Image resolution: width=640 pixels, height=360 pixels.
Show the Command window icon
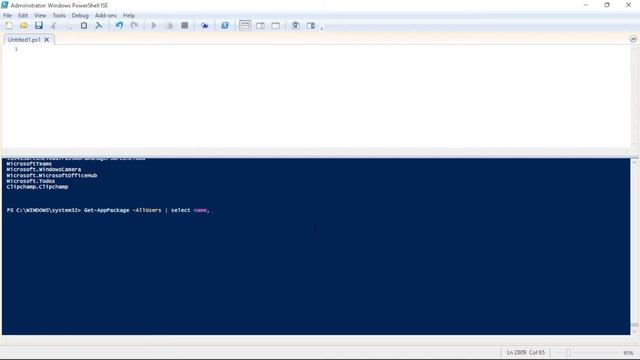click(x=296, y=25)
